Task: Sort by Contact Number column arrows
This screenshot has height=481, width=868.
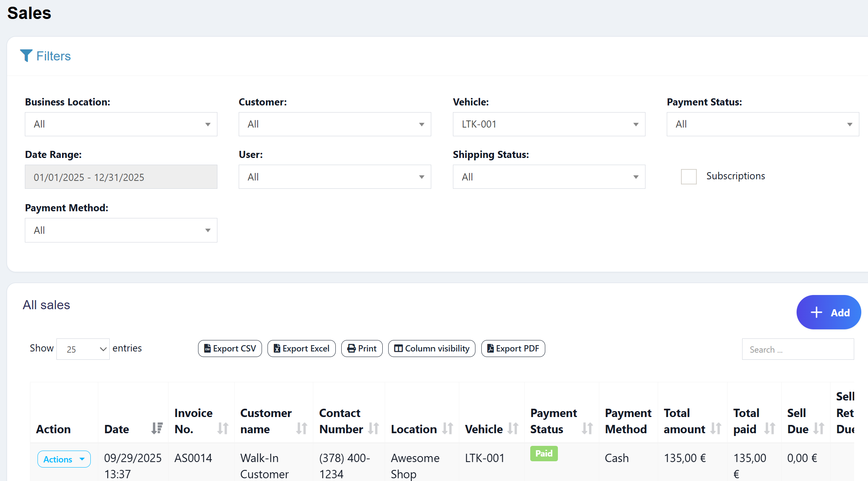Action: 374,428
